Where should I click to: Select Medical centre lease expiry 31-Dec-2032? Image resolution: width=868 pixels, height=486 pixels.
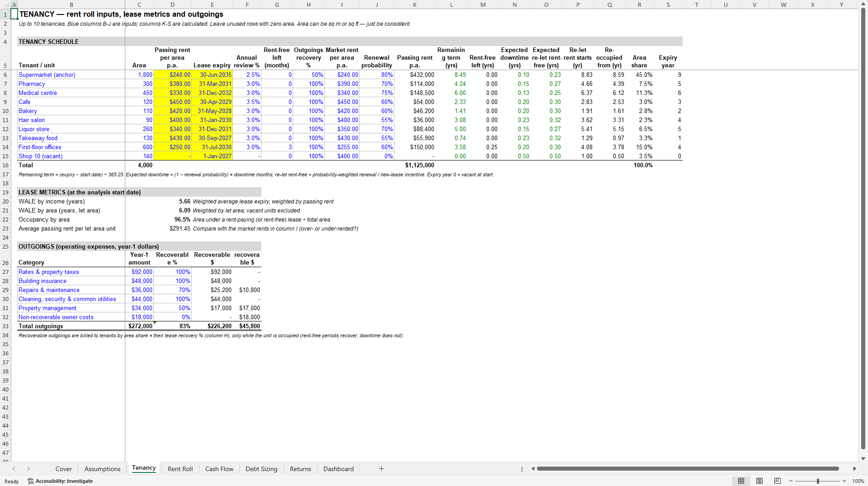pyautogui.click(x=212, y=93)
